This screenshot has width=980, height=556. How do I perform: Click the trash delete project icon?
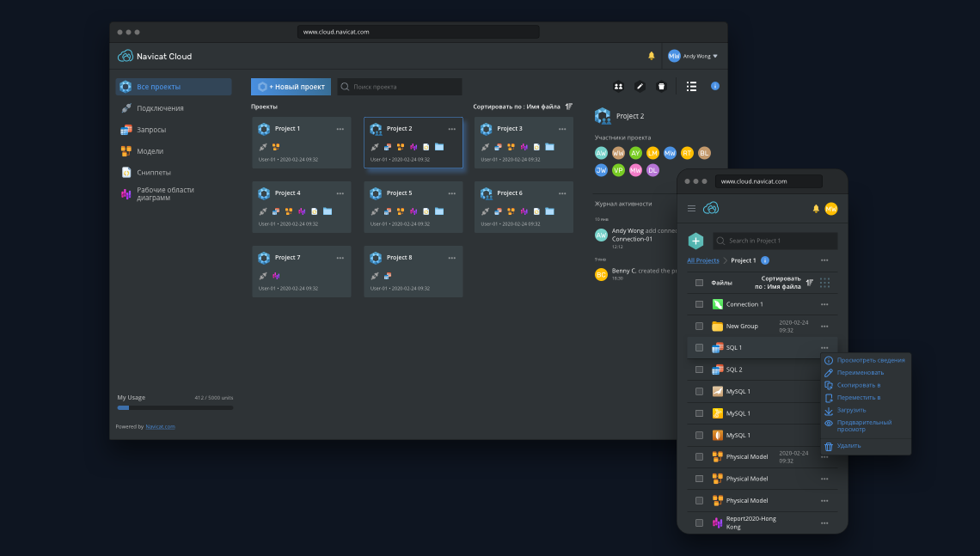pos(661,87)
